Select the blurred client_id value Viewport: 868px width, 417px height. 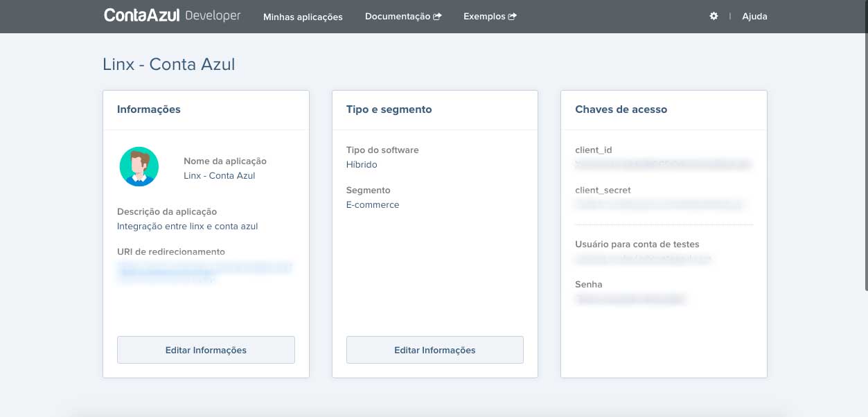click(663, 165)
